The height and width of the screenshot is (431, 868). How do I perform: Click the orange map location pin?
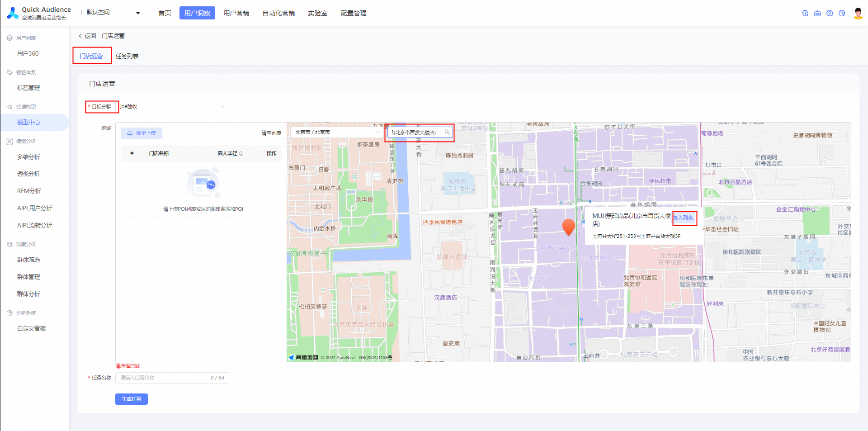(568, 227)
